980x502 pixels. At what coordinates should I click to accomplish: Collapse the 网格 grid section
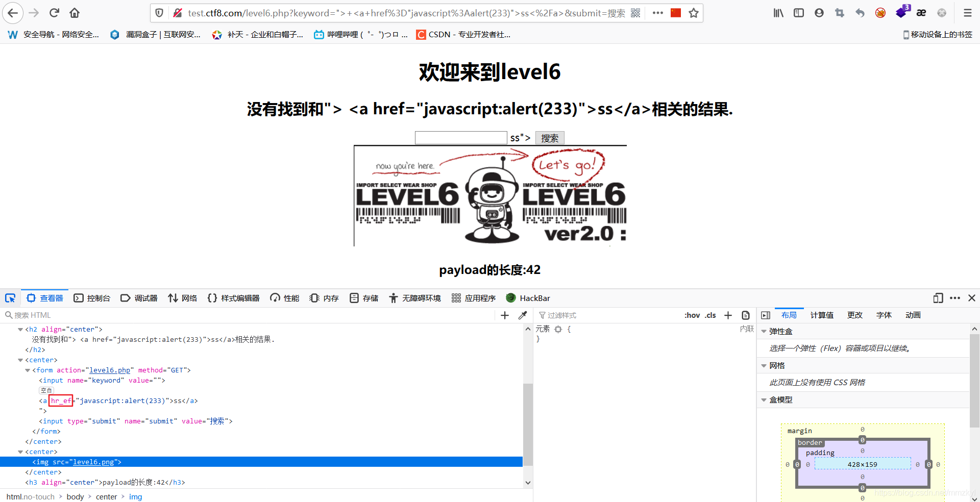point(764,366)
